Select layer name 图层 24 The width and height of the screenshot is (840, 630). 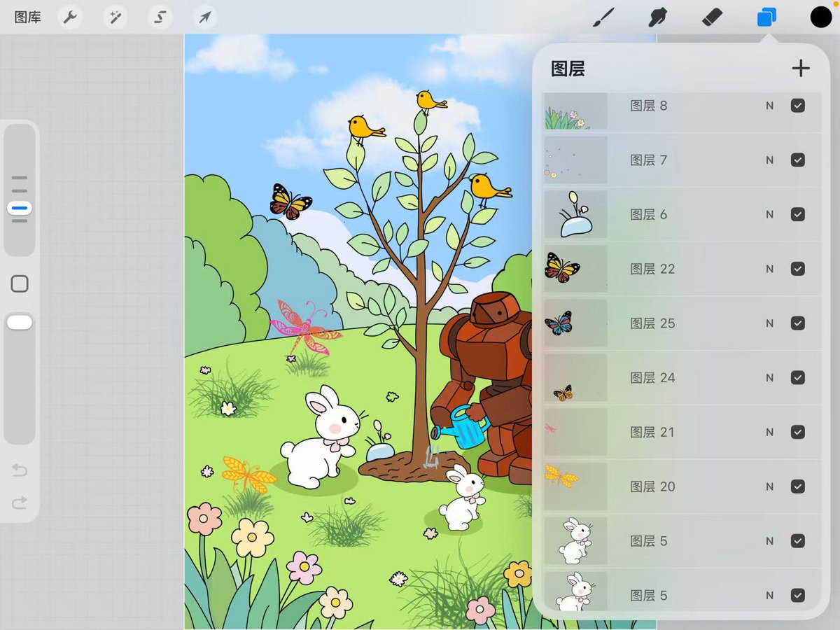652,377
